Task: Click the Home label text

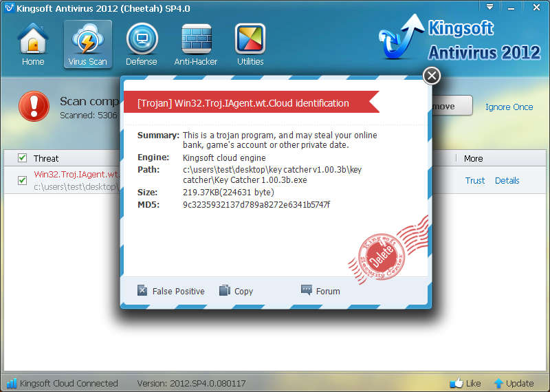Action: point(33,62)
